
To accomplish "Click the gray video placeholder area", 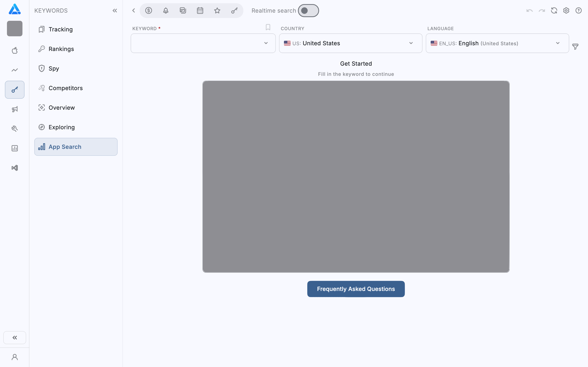I will click(x=356, y=176).
